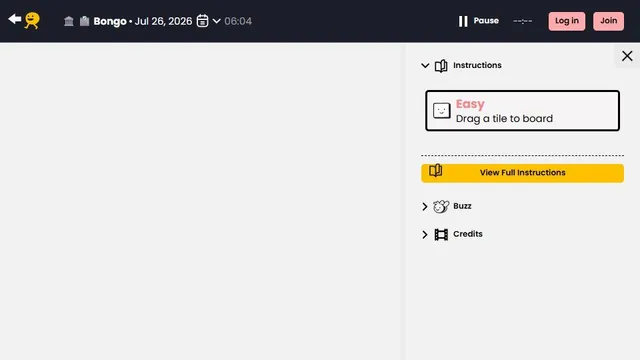
Task: Click the Log in button
Action: [567, 21]
